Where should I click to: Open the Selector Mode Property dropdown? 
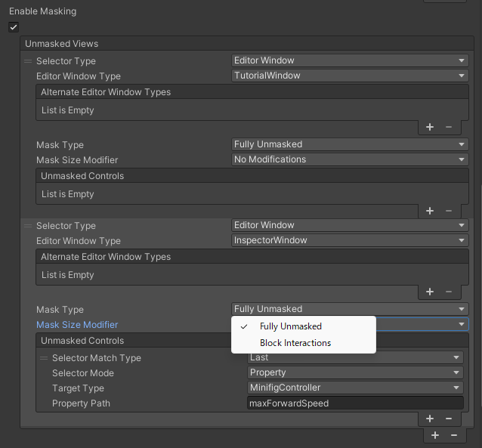coord(355,372)
